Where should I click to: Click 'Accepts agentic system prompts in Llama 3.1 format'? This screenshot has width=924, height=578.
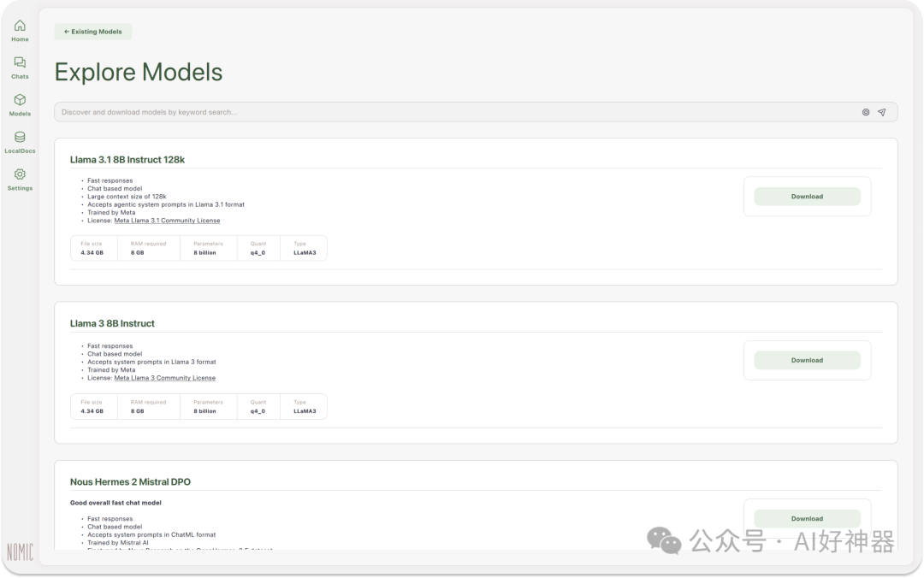click(166, 204)
